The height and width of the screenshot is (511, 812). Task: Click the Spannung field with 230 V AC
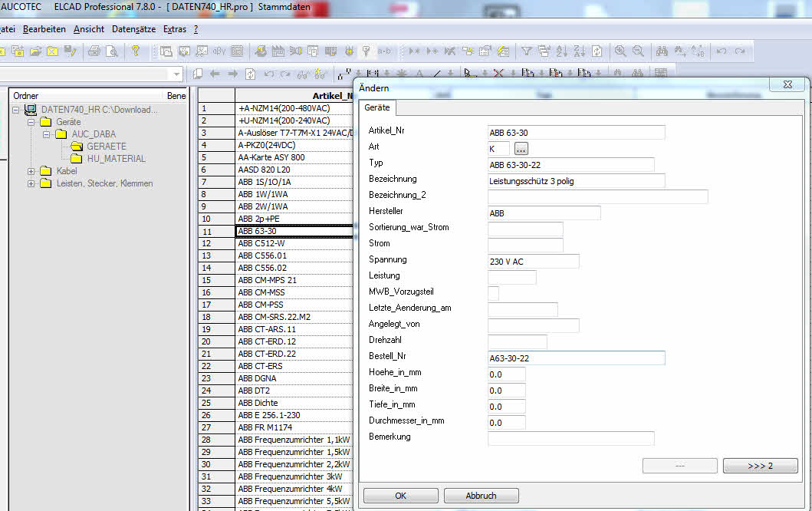tap(533, 261)
